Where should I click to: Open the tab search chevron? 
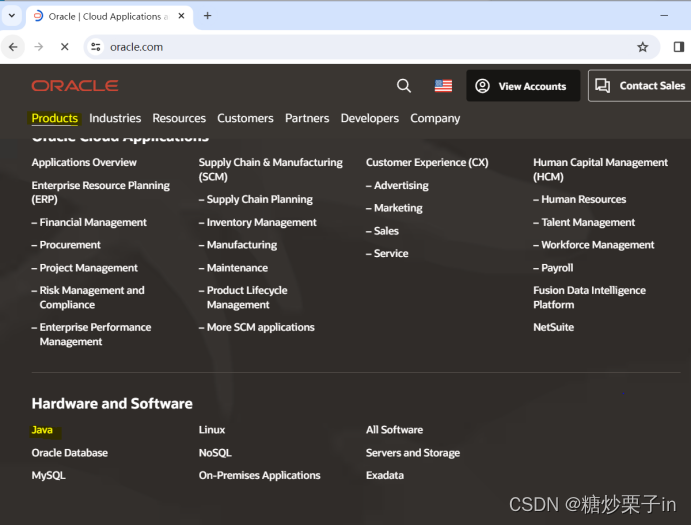[x=12, y=16]
